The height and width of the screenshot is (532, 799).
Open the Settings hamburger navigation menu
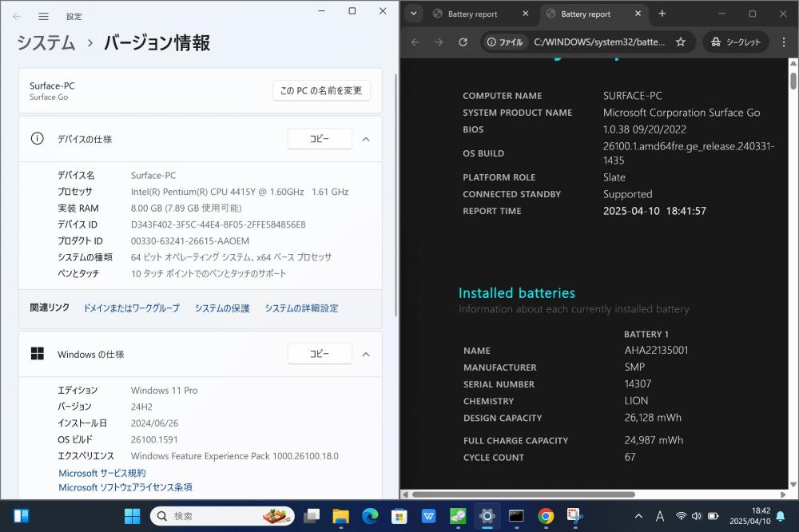pyautogui.click(x=44, y=16)
